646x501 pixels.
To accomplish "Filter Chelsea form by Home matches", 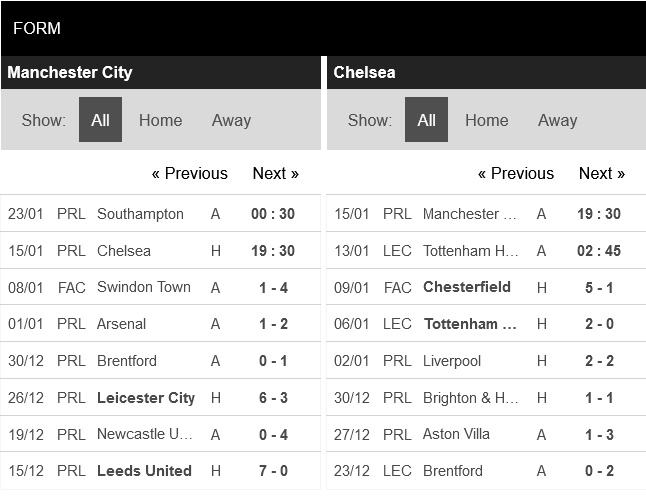I will pyautogui.click(x=486, y=120).
